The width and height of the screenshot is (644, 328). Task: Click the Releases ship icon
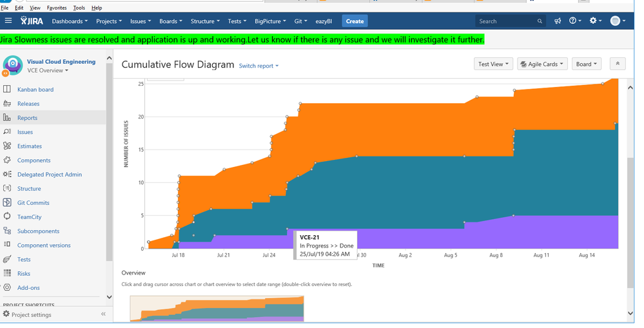coord(7,104)
